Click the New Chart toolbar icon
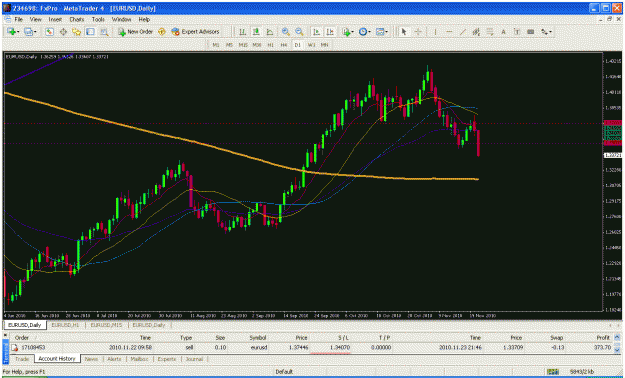This screenshot has width=625, height=378. coord(11,32)
